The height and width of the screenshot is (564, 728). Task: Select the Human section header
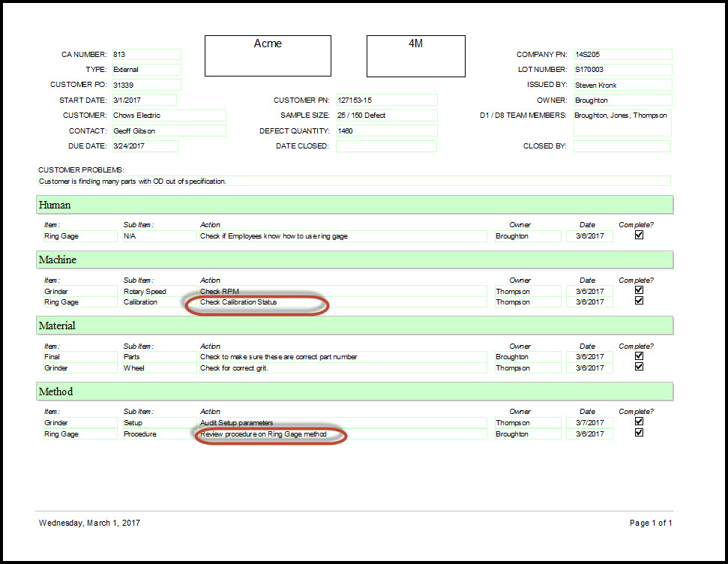pyautogui.click(x=355, y=205)
